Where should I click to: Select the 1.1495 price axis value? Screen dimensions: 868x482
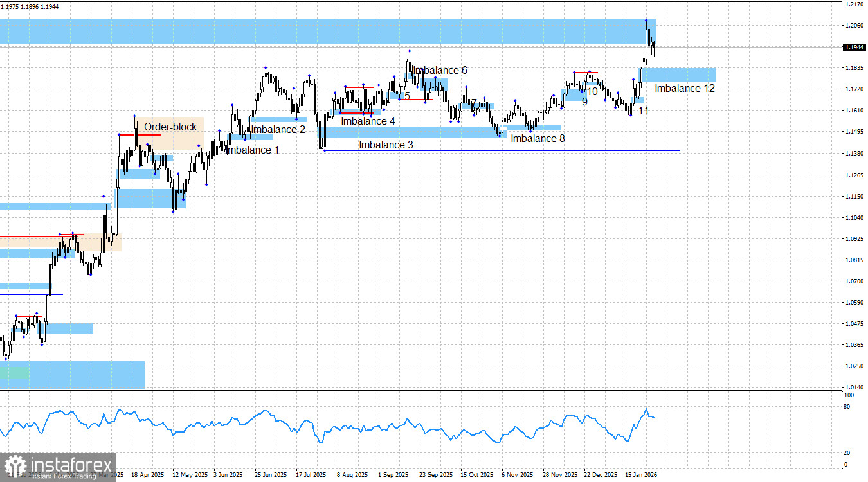(x=854, y=132)
